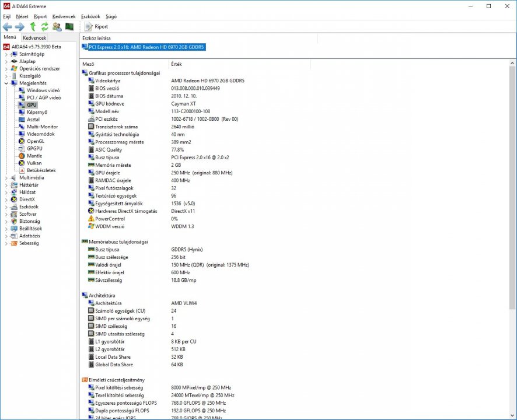The width and height of the screenshot is (517, 420).
Task: Expand the Számítógép tree node
Action: (x=6, y=54)
